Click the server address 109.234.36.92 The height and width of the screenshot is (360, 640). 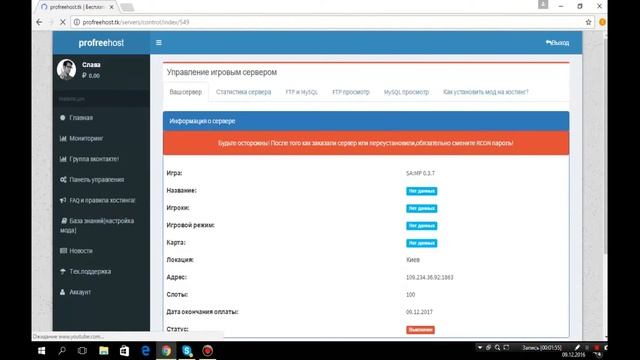(x=430, y=278)
